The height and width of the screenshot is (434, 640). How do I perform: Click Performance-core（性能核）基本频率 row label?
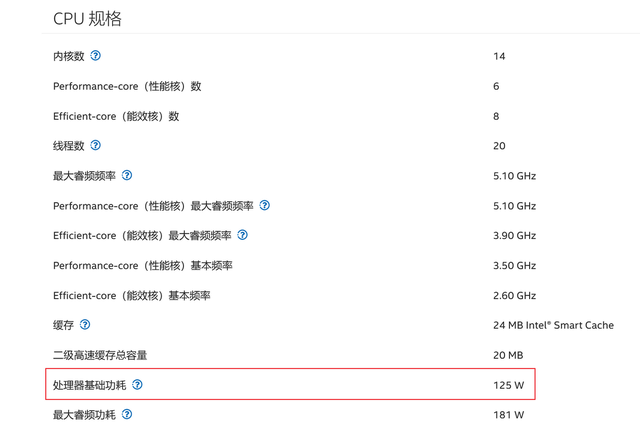click(143, 265)
